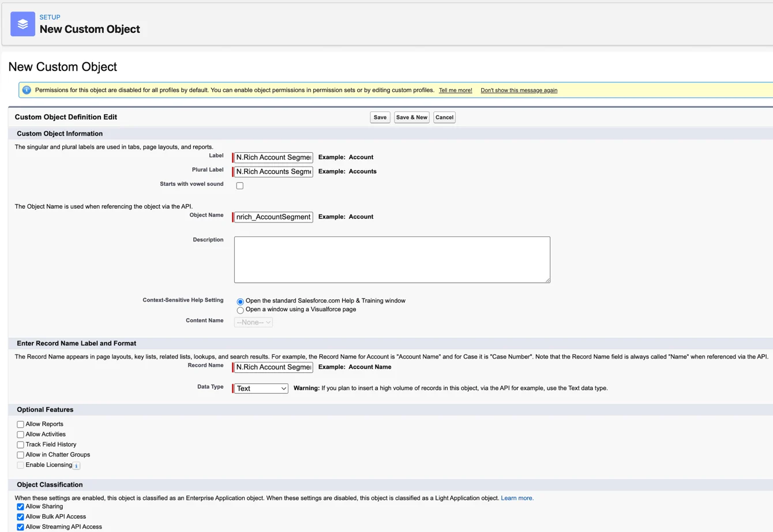Uncheck the Allow Sharing checkbox
The width and height of the screenshot is (773, 532).
(x=20, y=507)
